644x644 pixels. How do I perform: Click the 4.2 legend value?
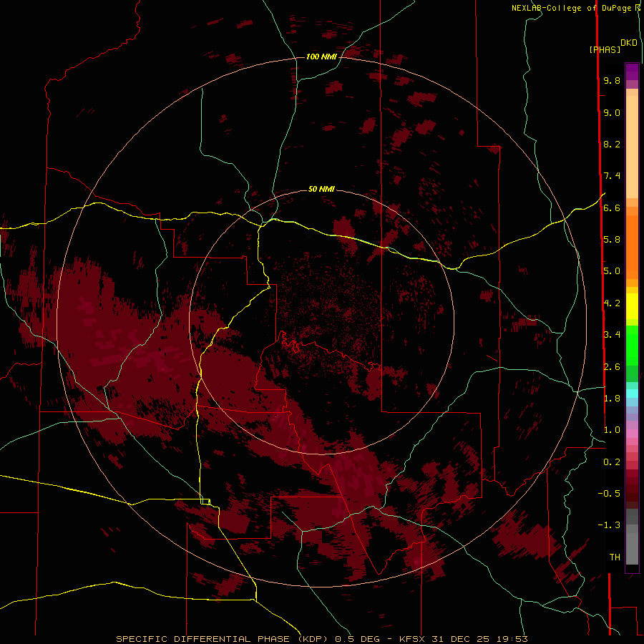(x=612, y=303)
